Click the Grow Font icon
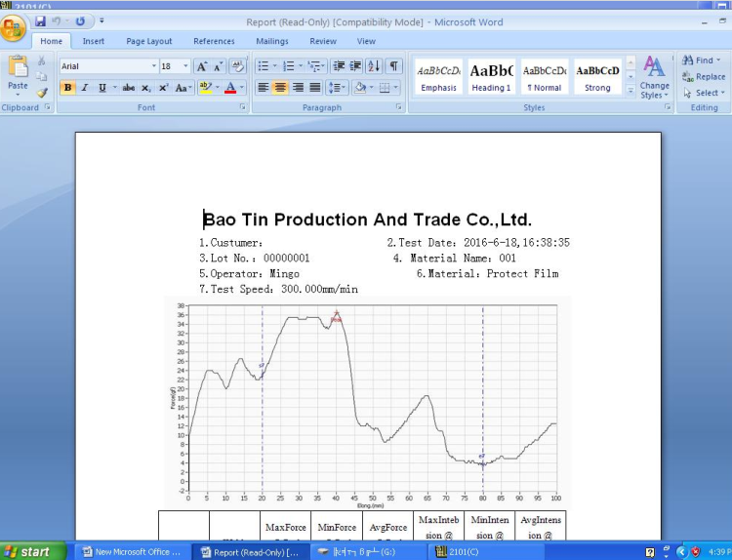The image size is (732, 560). [202, 66]
